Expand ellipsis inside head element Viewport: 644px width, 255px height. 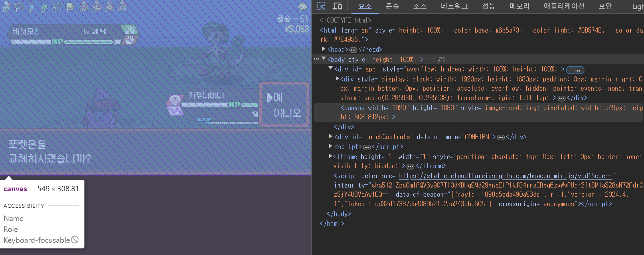point(353,50)
